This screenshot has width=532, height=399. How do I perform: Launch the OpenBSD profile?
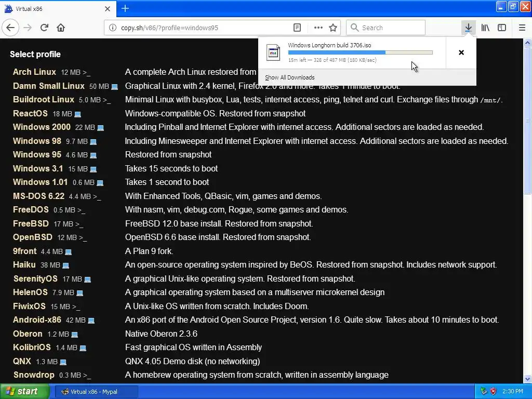[33, 237]
